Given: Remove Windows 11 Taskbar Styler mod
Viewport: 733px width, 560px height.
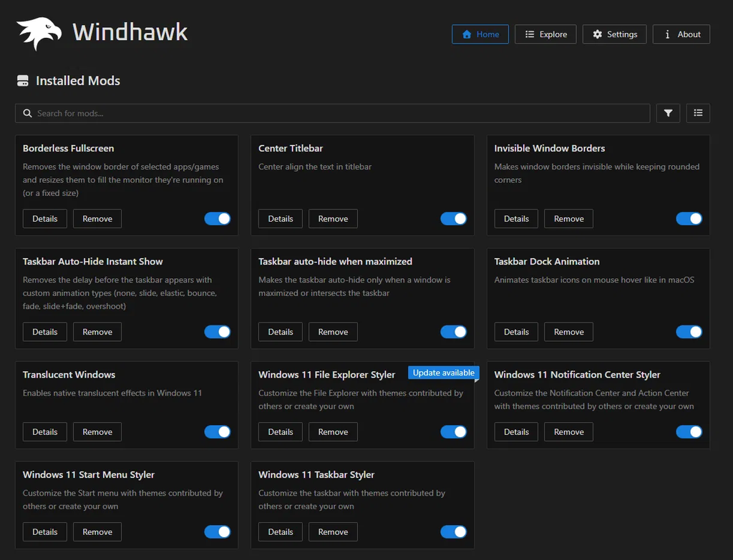Looking at the screenshot, I should pyautogui.click(x=333, y=531).
